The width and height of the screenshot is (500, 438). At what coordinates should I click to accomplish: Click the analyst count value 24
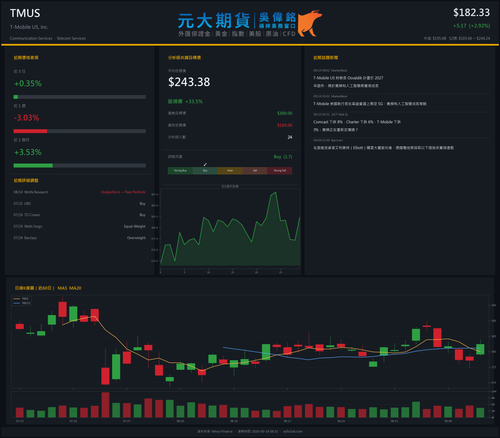click(x=290, y=137)
